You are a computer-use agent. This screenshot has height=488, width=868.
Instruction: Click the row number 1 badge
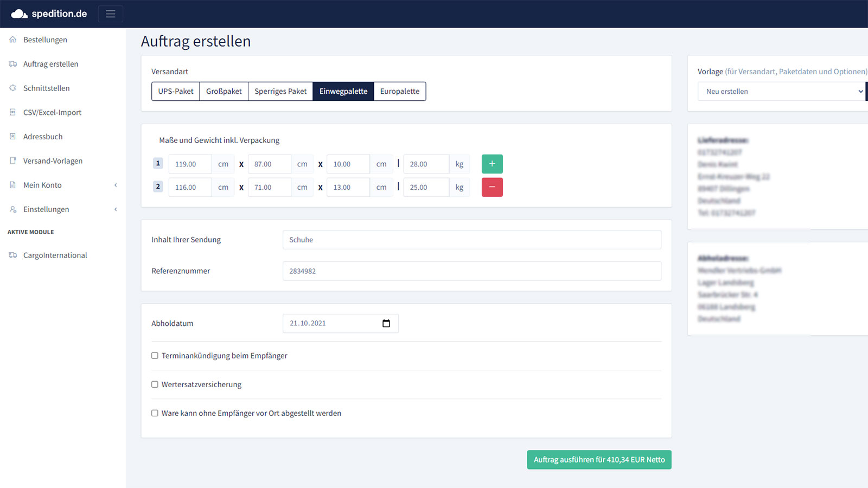tap(158, 163)
